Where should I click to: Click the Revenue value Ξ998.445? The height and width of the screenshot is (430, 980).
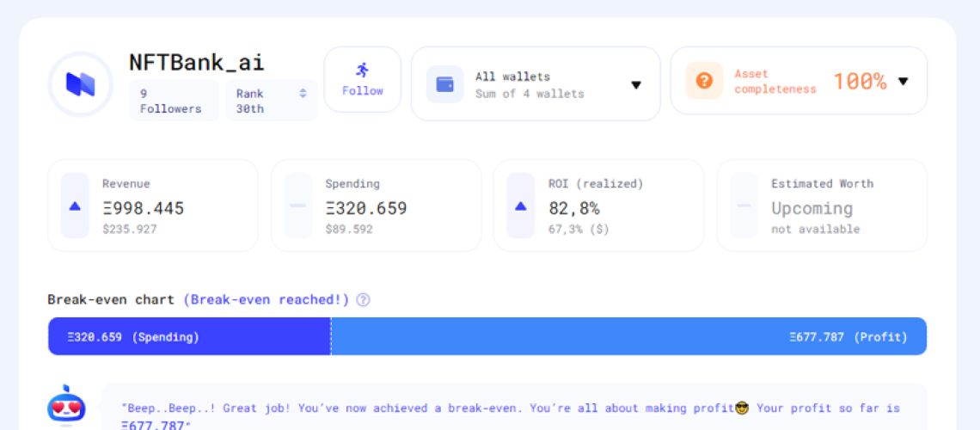[143, 208]
